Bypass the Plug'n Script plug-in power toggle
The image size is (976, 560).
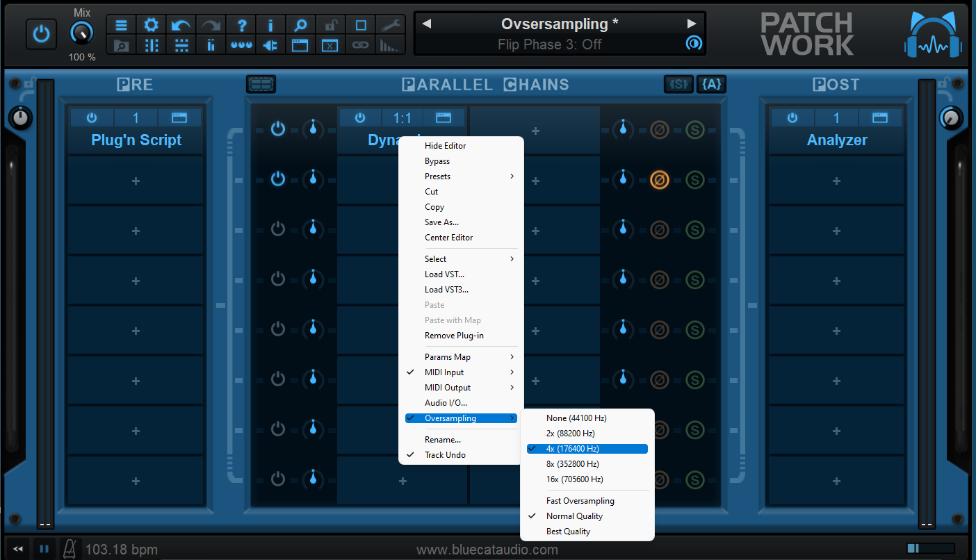pyautogui.click(x=91, y=118)
